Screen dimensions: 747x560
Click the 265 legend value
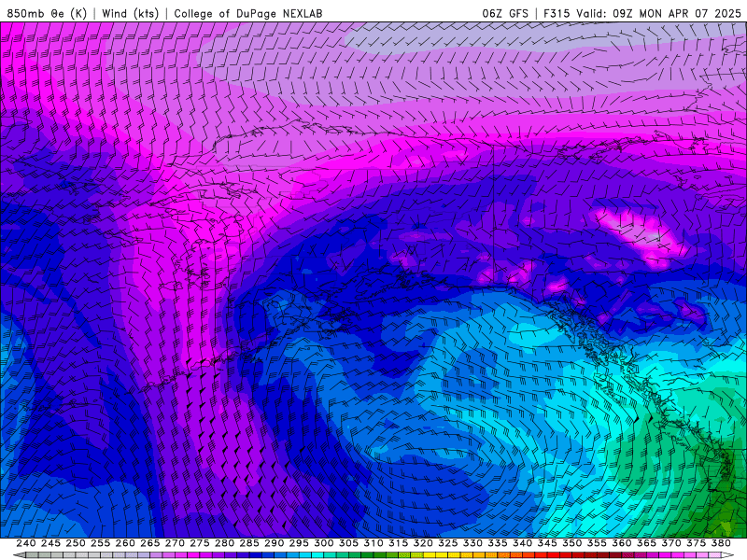point(149,543)
